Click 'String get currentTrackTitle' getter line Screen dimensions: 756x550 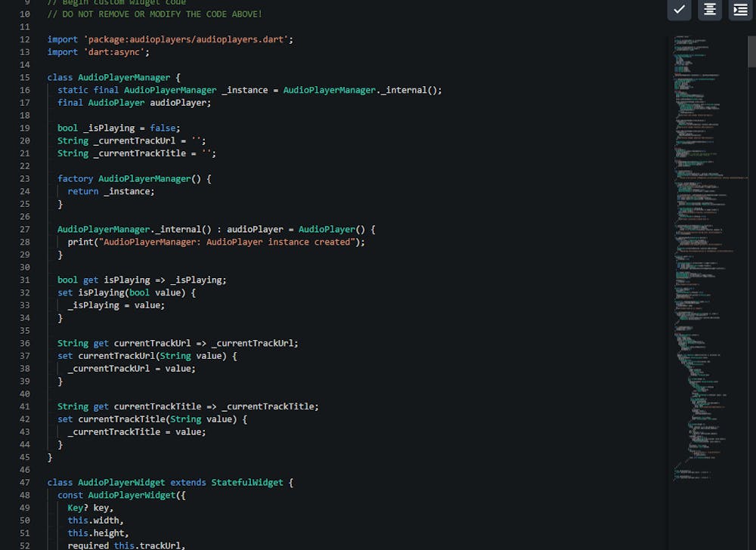point(188,406)
